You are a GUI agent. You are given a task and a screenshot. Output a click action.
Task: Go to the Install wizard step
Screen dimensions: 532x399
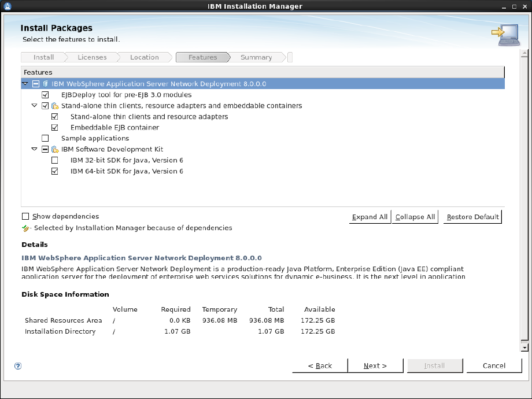[x=43, y=57]
